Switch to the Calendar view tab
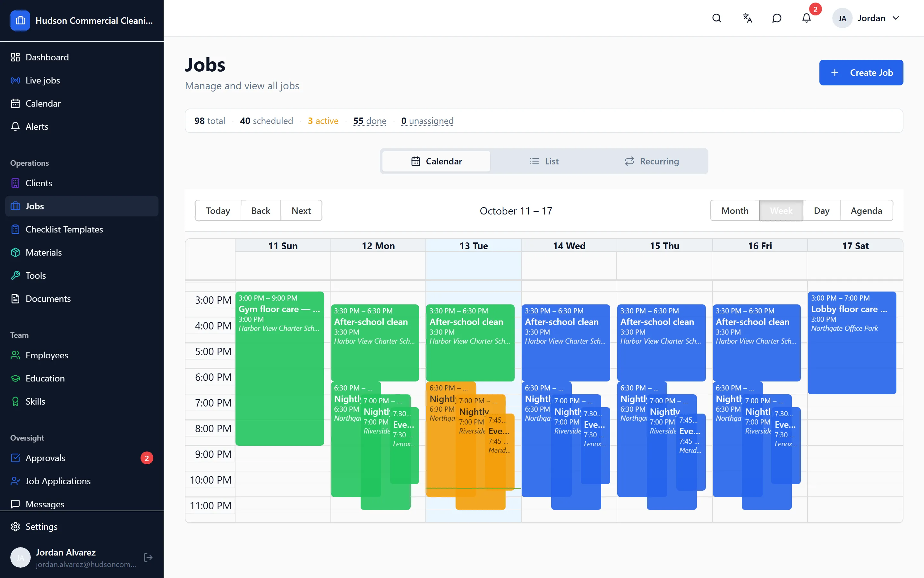 pyautogui.click(x=436, y=161)
